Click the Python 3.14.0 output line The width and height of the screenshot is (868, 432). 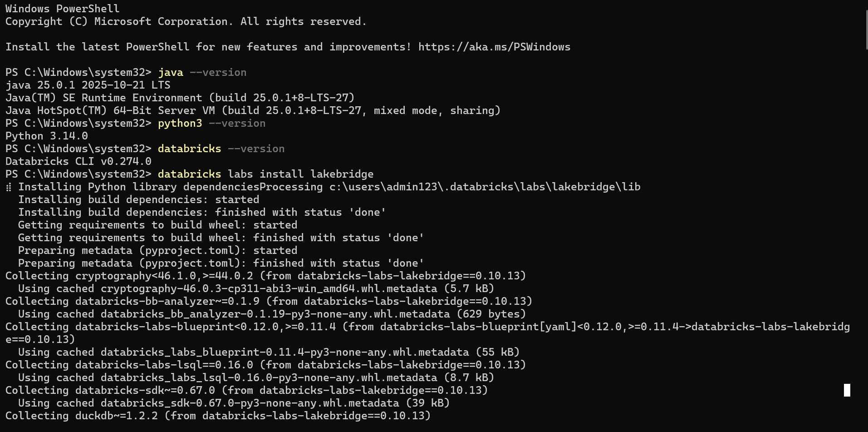(47, 136)
